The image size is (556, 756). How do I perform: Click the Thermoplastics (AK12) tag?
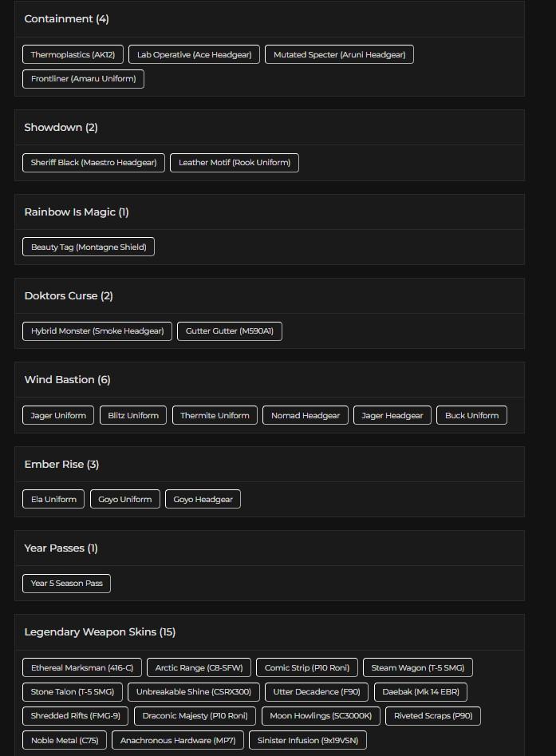73,55
